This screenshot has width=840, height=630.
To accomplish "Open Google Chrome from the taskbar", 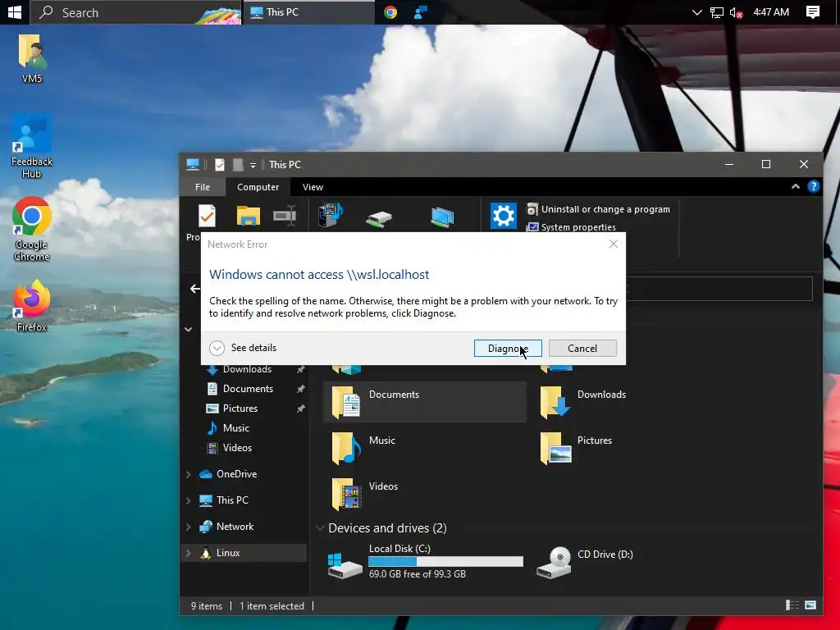I will click(390, 12).
